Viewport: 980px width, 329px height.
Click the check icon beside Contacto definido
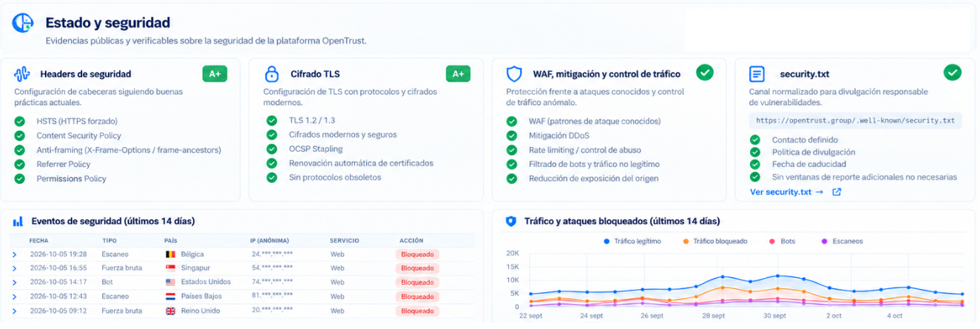tap(755, 140)
